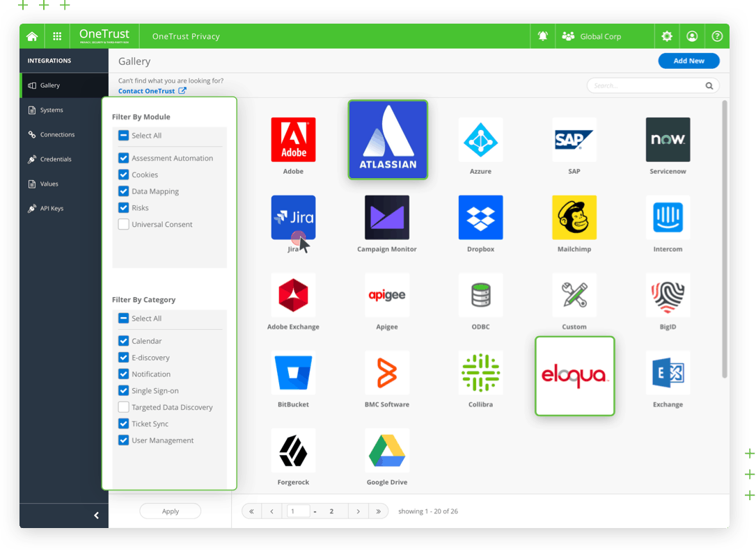756x551 pixels.
Task: Uncheck Assessment Automation module filter
Action: coord(123,158)
